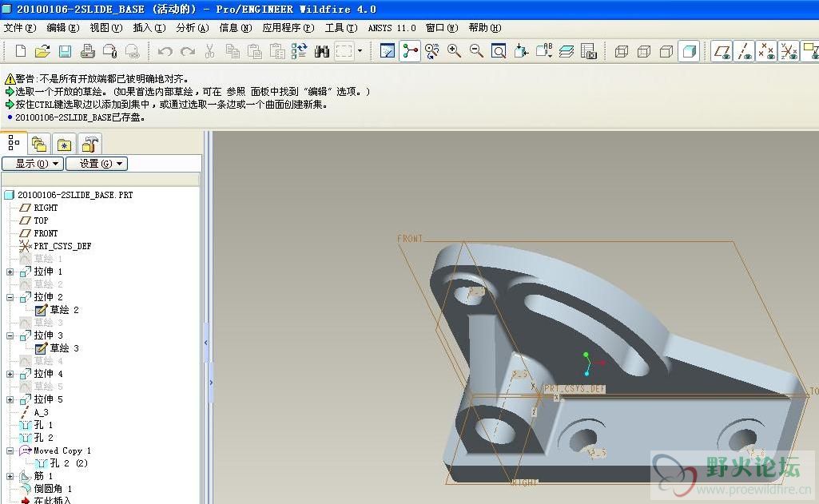Screen dimensions: 819x504
Task: Toggle datum points display
Action: point(767,51)
